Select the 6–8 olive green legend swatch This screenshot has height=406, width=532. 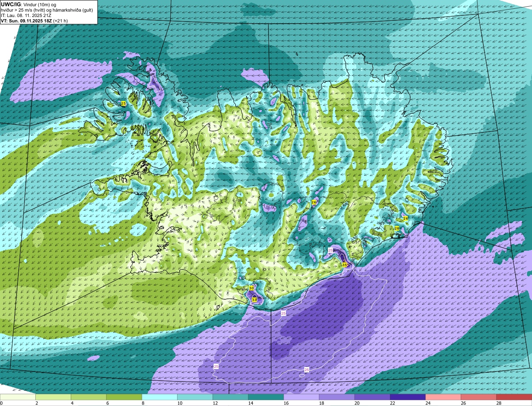point(124,397)
